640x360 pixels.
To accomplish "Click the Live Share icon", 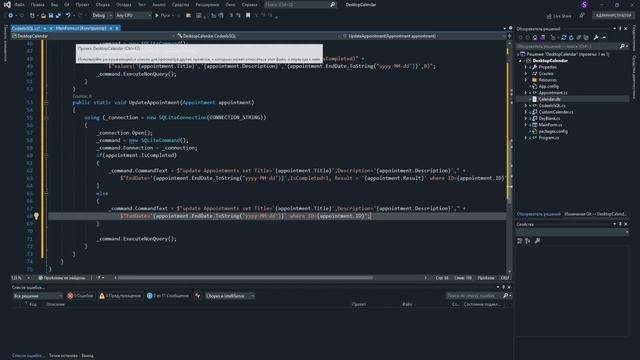I will pyautogui.click(x=549, y=16).
